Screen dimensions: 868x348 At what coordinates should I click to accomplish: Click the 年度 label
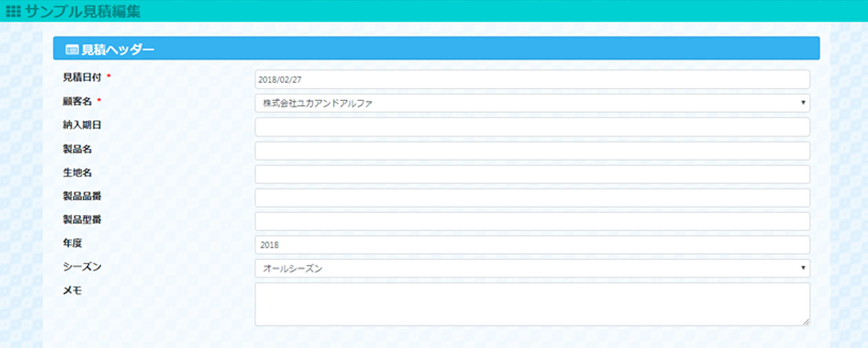pos(72,243)
